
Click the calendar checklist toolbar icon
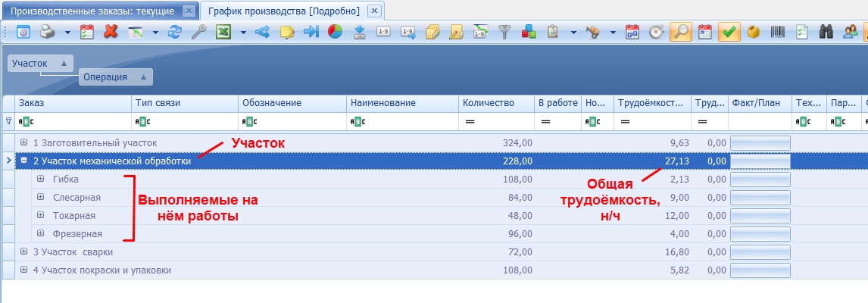point(87,32)
